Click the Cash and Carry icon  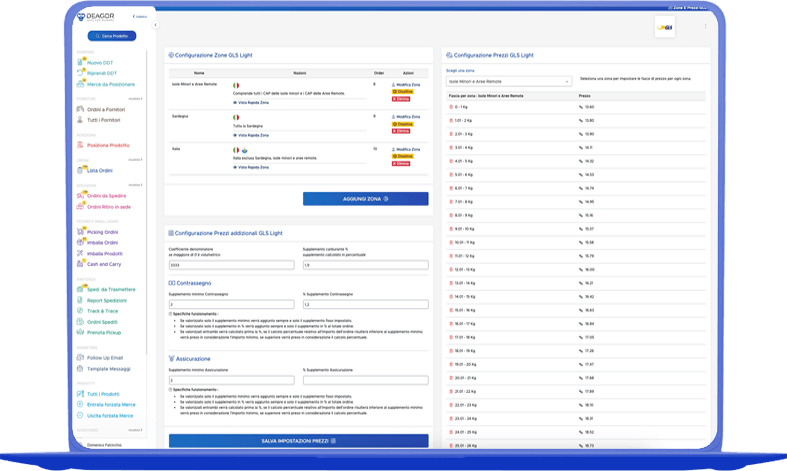pyautogui.click(x=80, y=264)
